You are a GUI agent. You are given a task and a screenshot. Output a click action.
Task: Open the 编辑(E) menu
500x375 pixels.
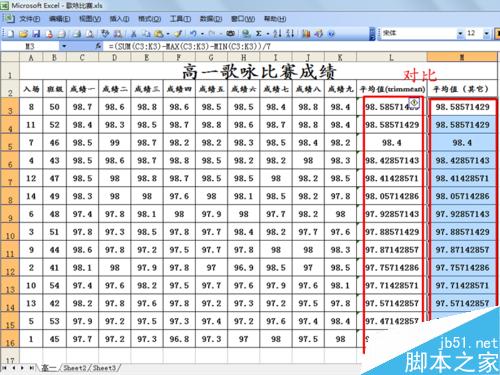click(60, 19)
